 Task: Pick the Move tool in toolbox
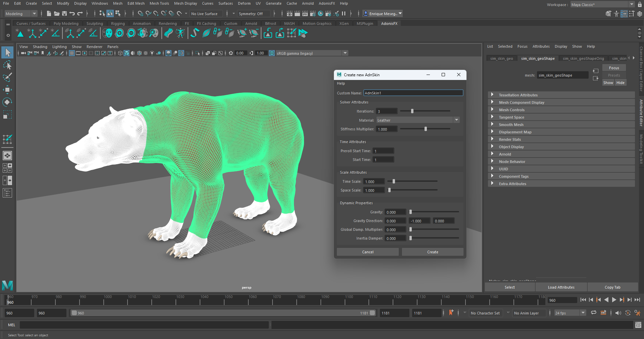point(7,89)
